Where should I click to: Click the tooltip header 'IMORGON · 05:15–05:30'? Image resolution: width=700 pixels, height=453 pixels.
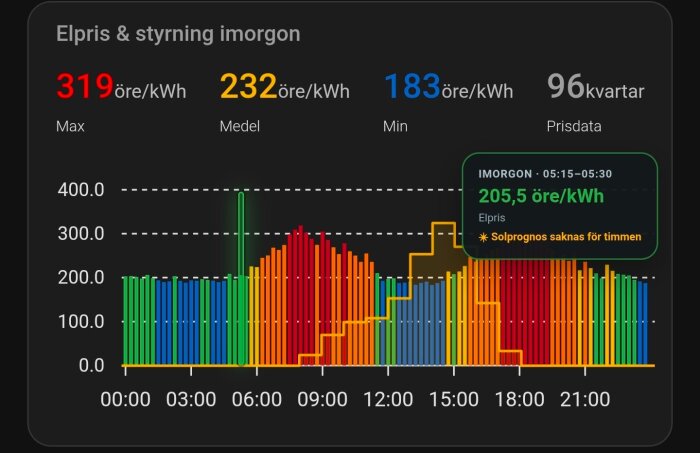tap(545, 174)
